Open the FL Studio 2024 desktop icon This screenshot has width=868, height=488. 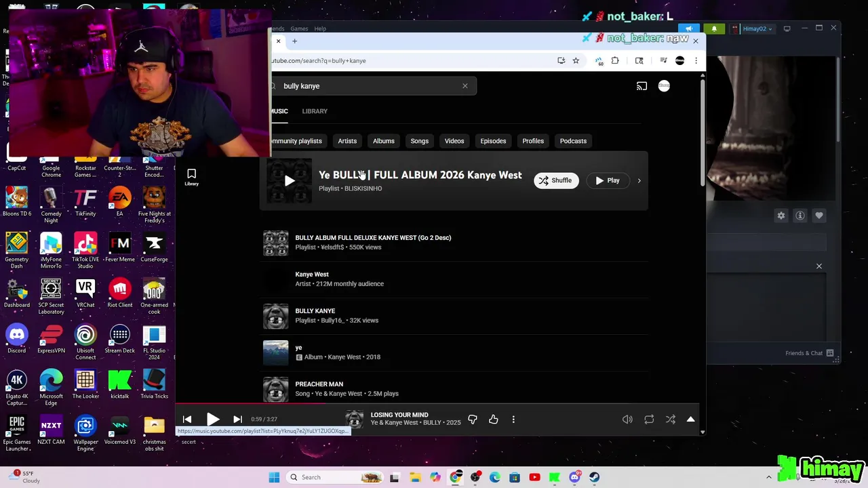pyautogui.click(x=154, y=342)
